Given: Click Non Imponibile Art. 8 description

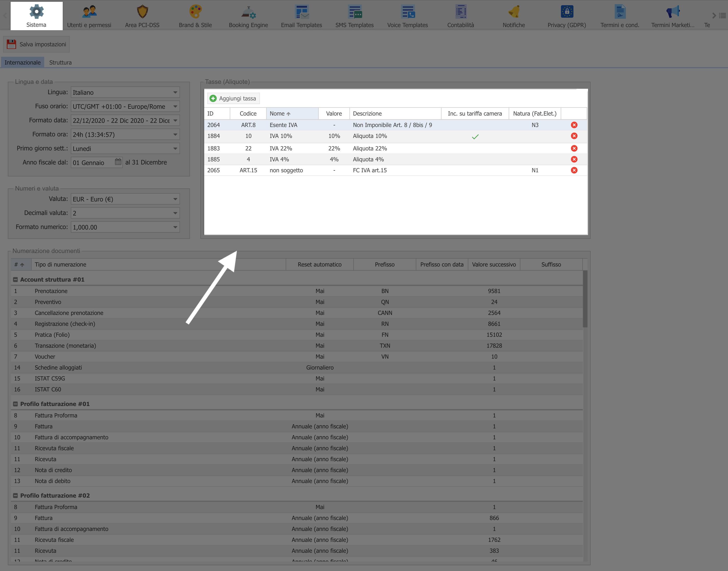Looking at the screenshot, I should tap(395, 125).
